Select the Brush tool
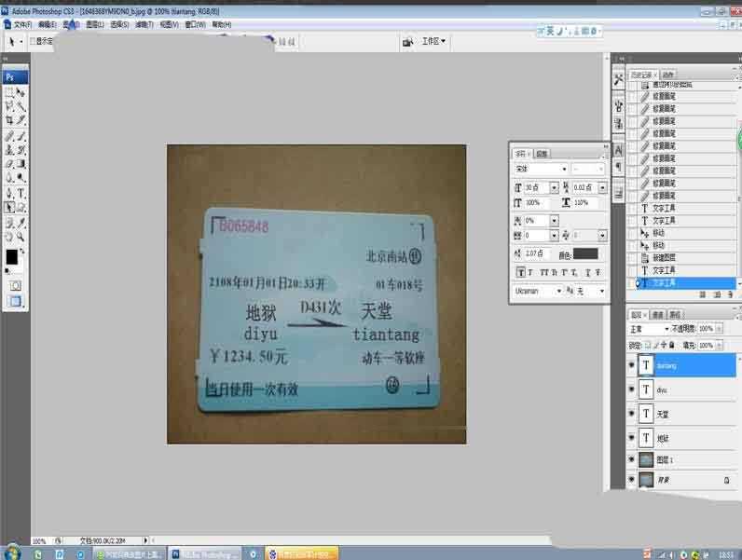The width and height of the screenshot is (742, 560). pyautogui.click(x=21, y=136)
